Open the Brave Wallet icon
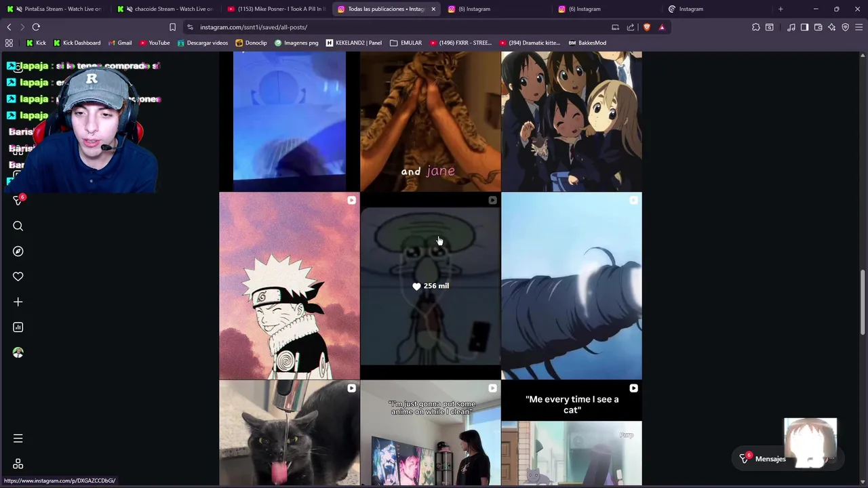Viewport: 868px width, 488px height. coord(818,27)
